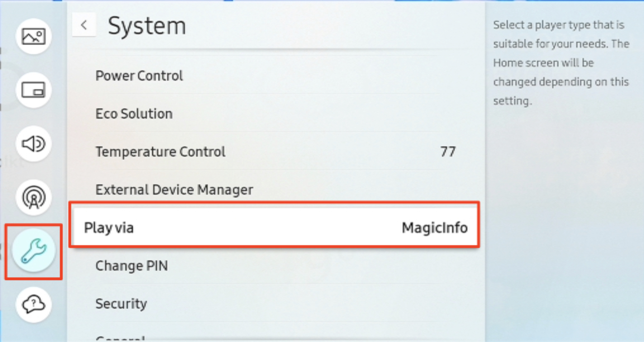Select the OnScreen Display icon
Image resolution: width=644 pixels, height=342 pixels.
[33, 90]
